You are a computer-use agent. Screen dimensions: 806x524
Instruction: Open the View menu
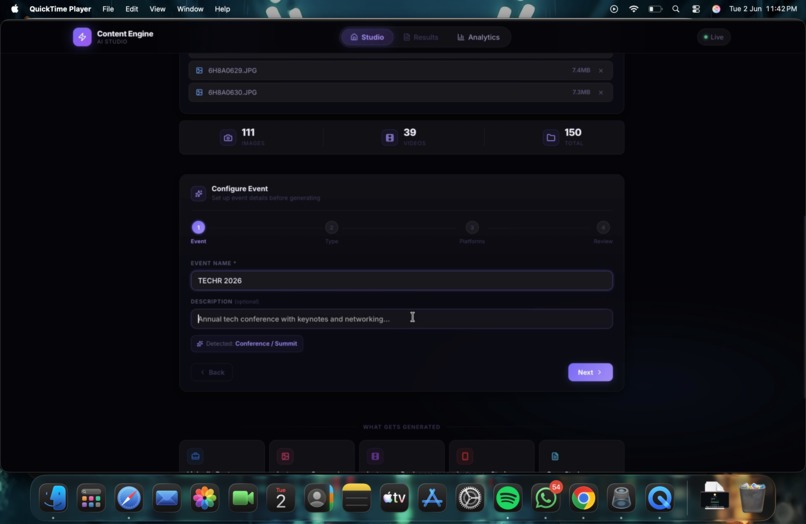click(157, 9)
